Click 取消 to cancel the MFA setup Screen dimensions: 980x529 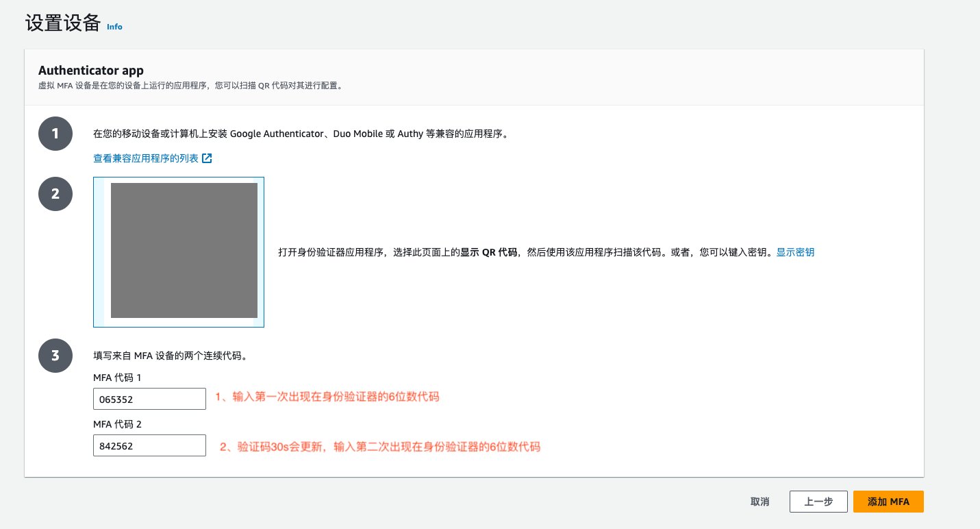[x=759, y=501]
